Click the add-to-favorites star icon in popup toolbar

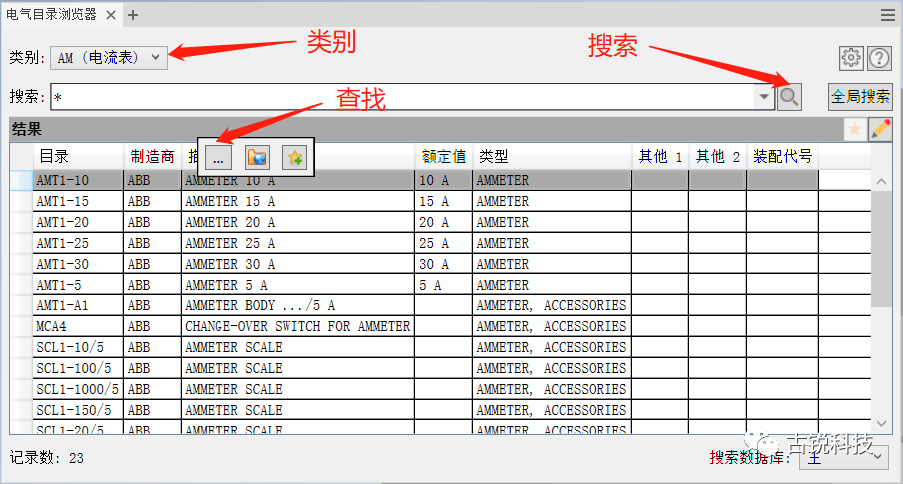point(294,157)
